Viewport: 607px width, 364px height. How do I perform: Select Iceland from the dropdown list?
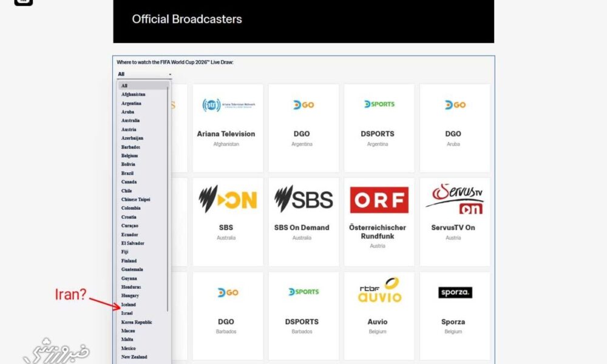129,305
